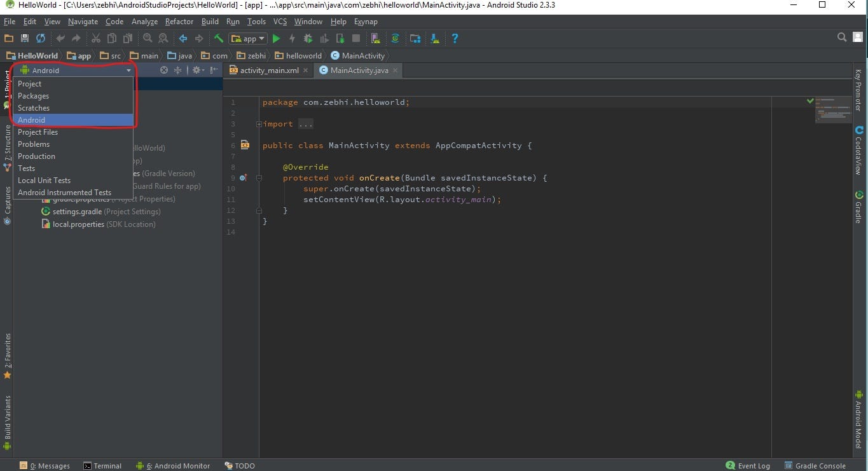The height and width of the screenshot is (471, 868).
Task: Open the app run configuration dropdown
Action: [x=248, y=38]
